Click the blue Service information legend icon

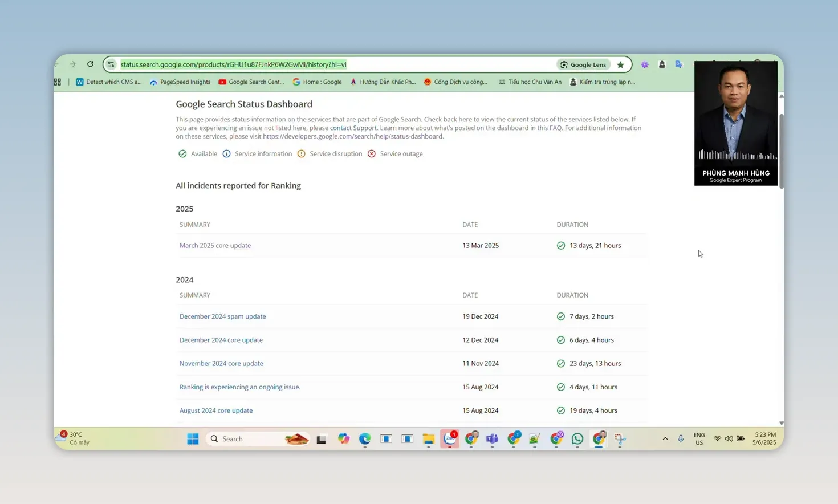click(226, 154)
